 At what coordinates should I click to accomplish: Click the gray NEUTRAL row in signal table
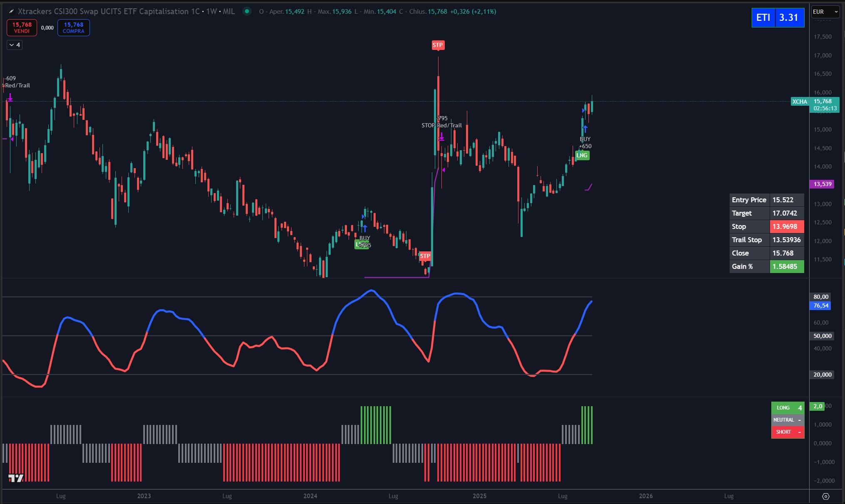point(787,420)
